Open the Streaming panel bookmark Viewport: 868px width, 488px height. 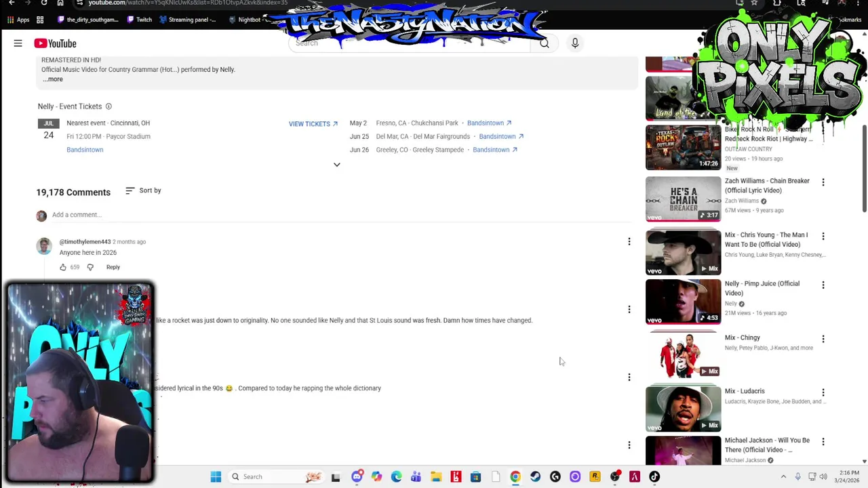tap(187, 20)
